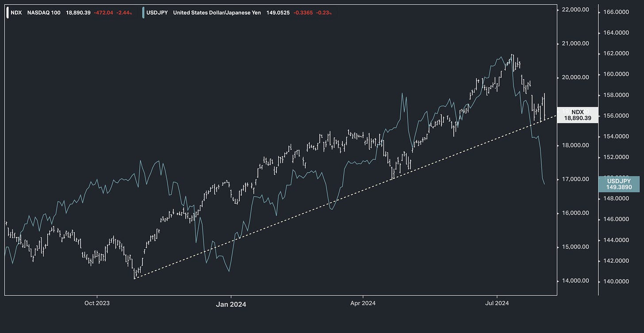Click the 17,000.00 NDX axis label

click(575, 179)
